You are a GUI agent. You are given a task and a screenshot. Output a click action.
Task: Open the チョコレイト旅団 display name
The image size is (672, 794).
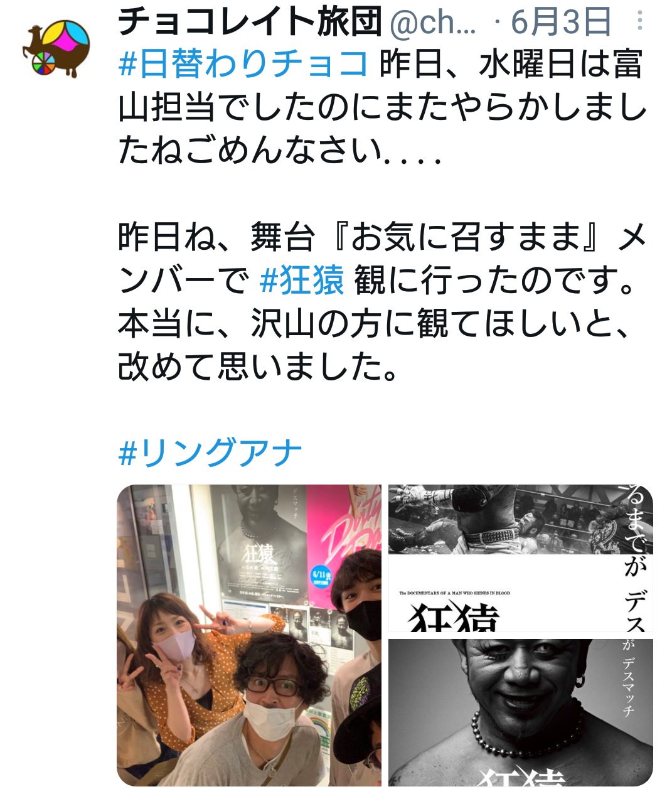click(250, 21)
